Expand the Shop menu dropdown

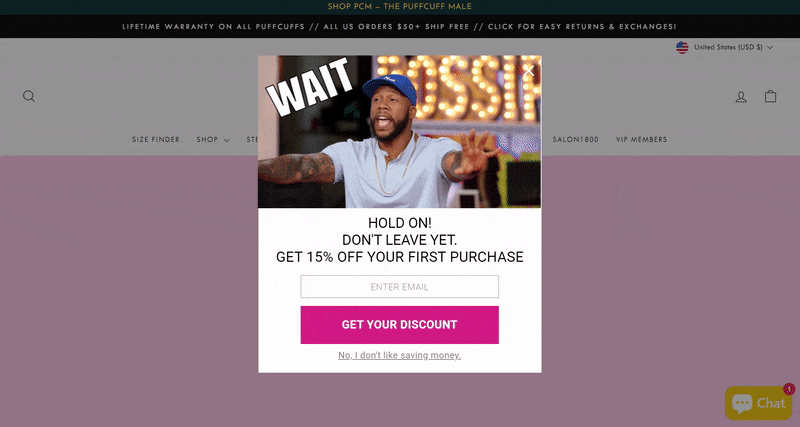click(213, 139)
